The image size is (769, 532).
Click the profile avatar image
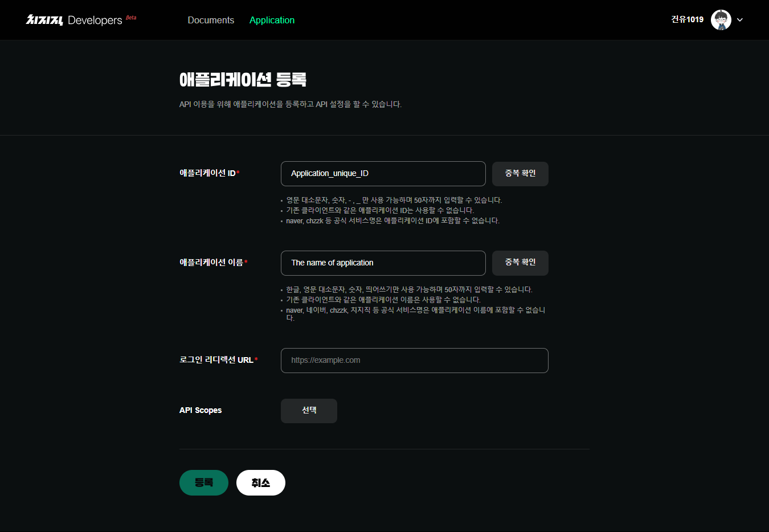(721, 20)
